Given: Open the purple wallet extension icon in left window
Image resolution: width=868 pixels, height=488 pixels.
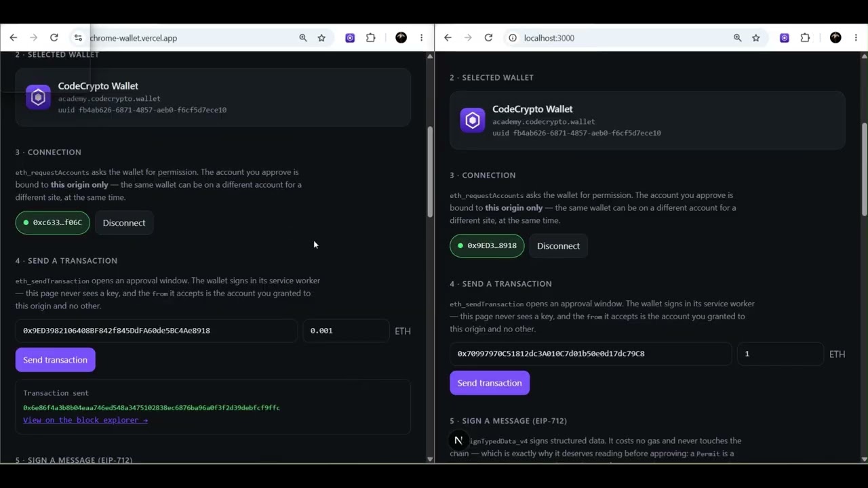Looking at the screenshot, I should [x=350, y=38].
